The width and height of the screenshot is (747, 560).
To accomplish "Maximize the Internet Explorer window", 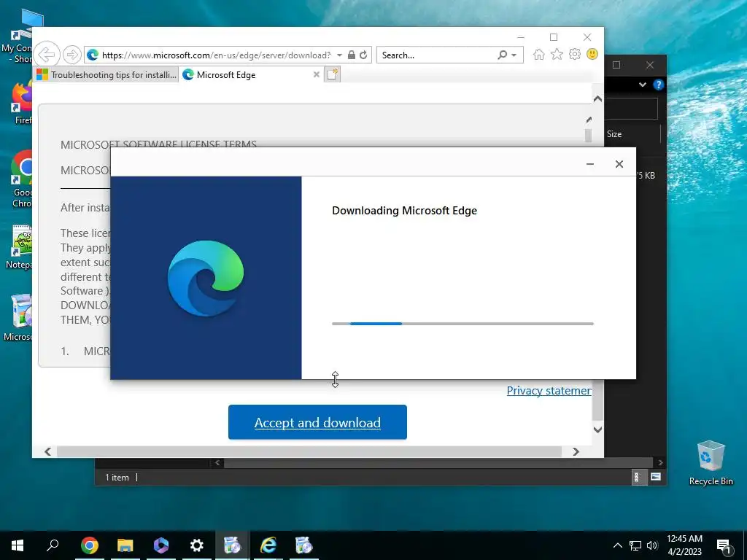I will point(554,37).
